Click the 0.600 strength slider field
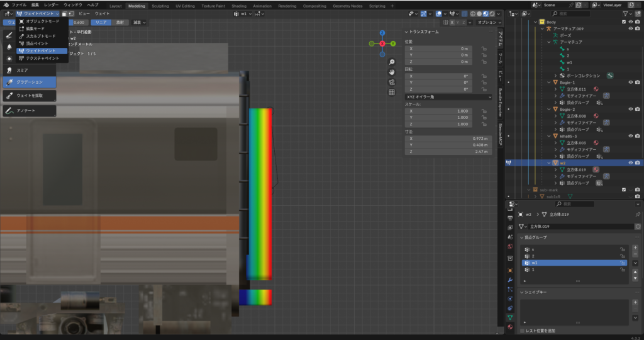Screen dimensions: 644x340 [78, 22]
